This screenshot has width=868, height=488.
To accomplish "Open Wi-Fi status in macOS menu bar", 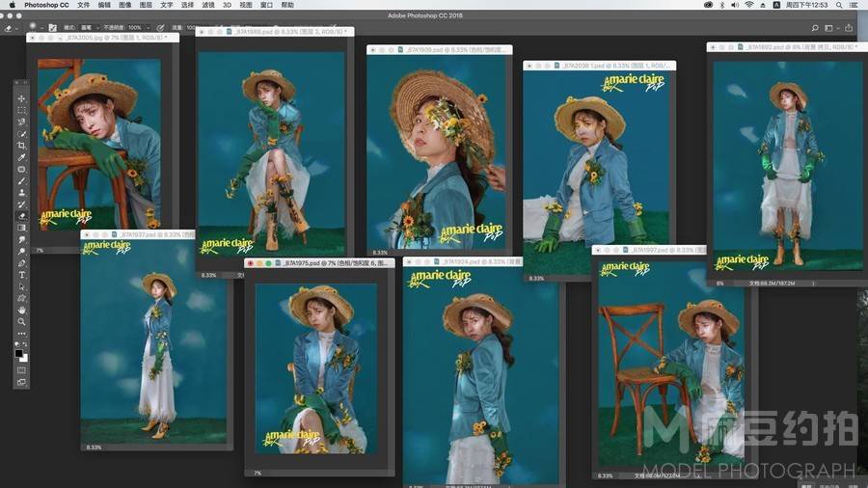I will tap(749, 5).
